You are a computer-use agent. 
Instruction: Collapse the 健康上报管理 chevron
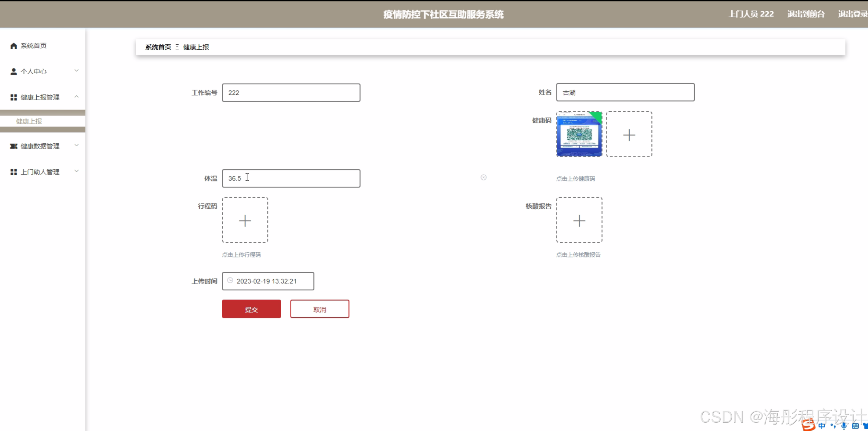[x=76, y=97]
